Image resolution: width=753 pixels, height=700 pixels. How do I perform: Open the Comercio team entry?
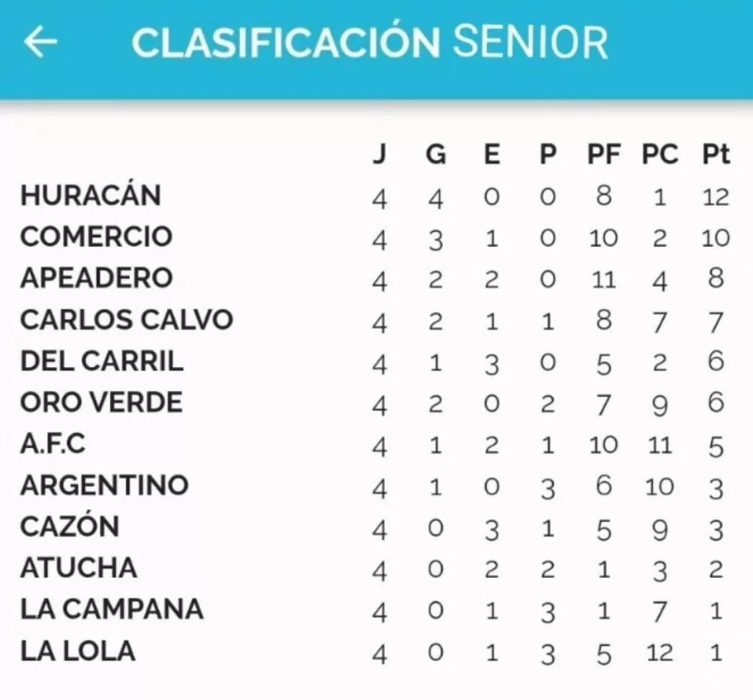[x=96, y=237]
